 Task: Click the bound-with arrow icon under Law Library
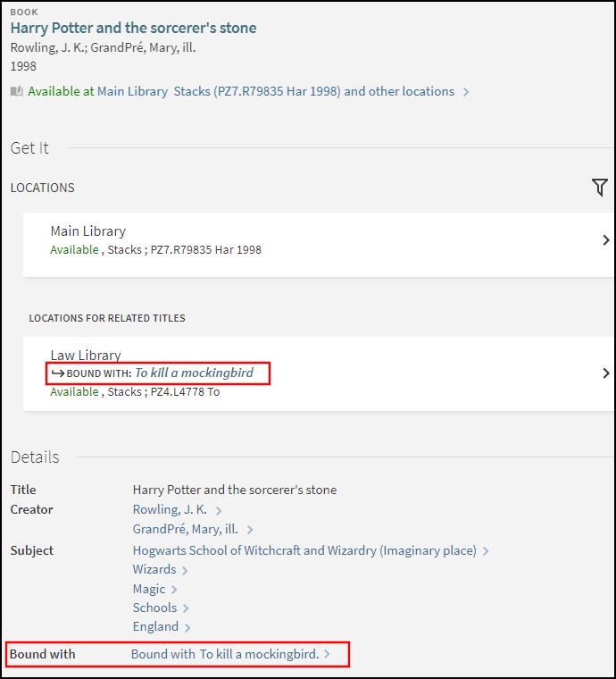click(57, 373)
